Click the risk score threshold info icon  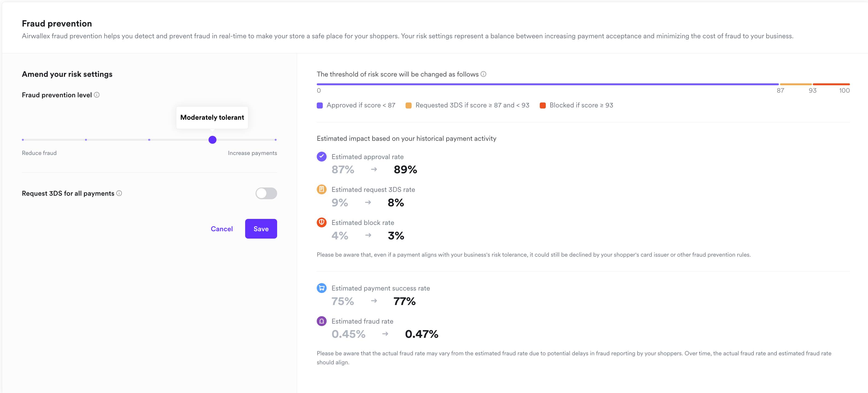[x=483, y=74]
